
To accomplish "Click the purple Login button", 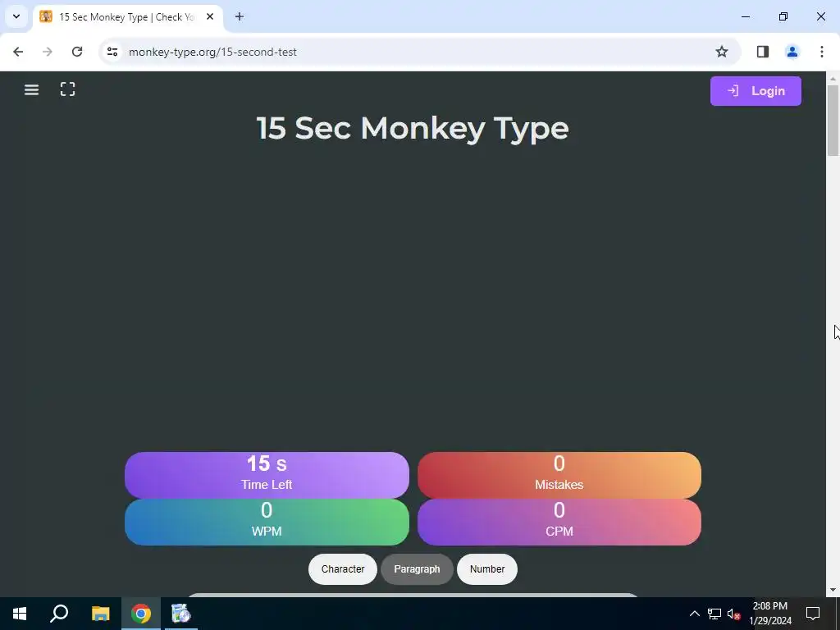I will tap(756, 91).
